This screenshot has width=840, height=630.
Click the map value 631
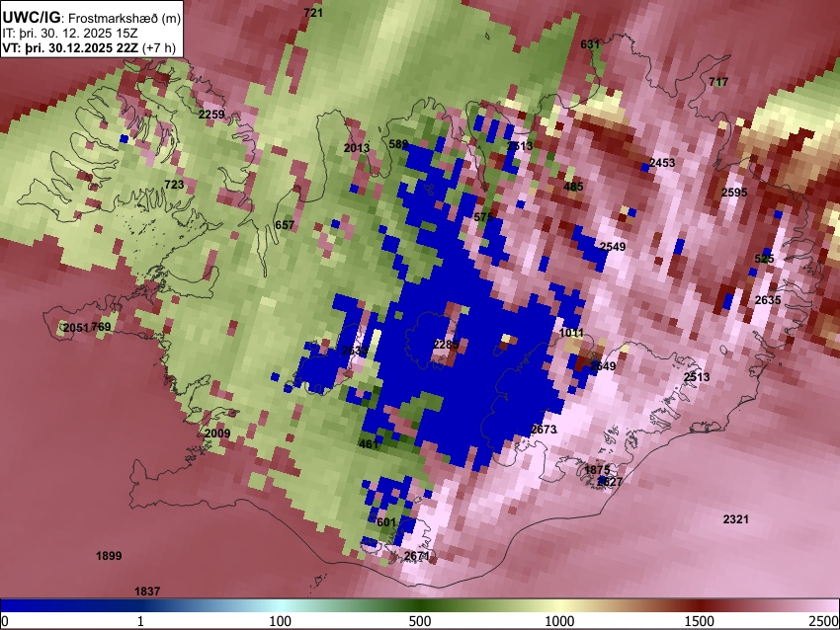[x=590, y=44]
